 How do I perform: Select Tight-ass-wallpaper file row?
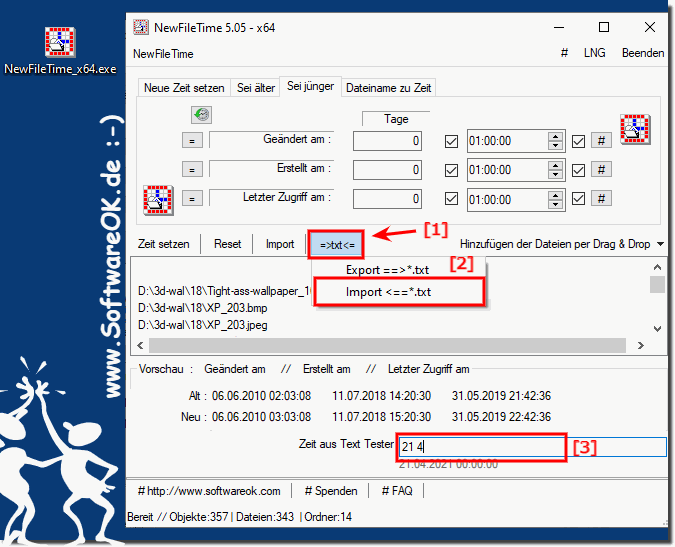coord(224,291)
